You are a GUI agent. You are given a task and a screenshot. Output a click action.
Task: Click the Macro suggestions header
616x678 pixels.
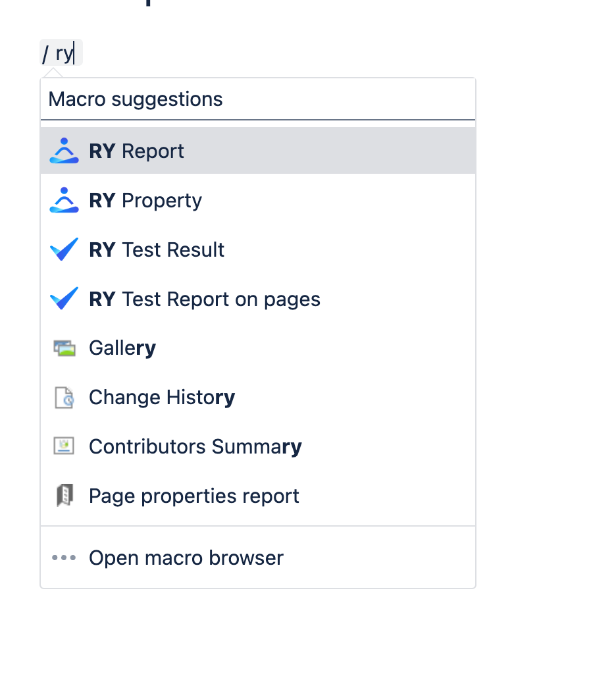135,99
